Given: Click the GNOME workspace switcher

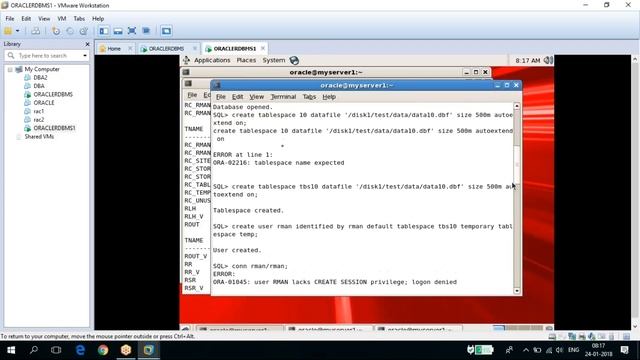Looking at the screenshot, I should pos(518,328).
